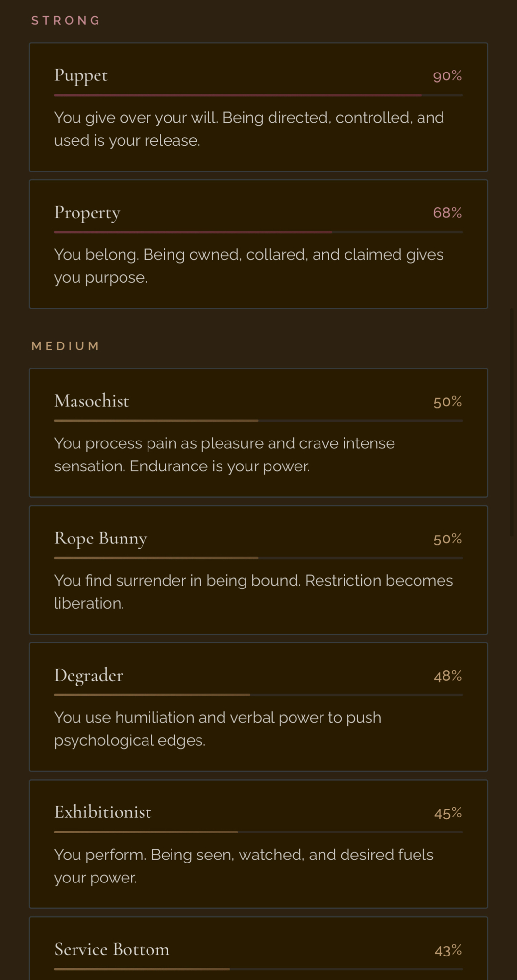Tap the 43% Service Bottom score
517x980 pixels.
448,951
